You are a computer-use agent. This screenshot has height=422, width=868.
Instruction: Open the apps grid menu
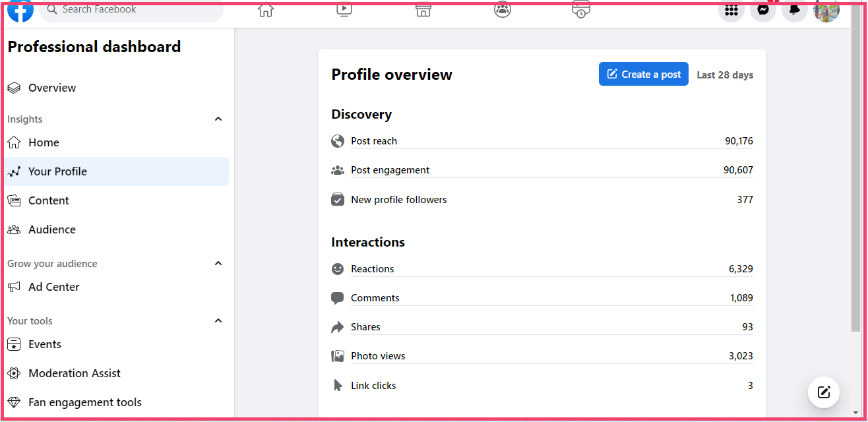(731, 11)
